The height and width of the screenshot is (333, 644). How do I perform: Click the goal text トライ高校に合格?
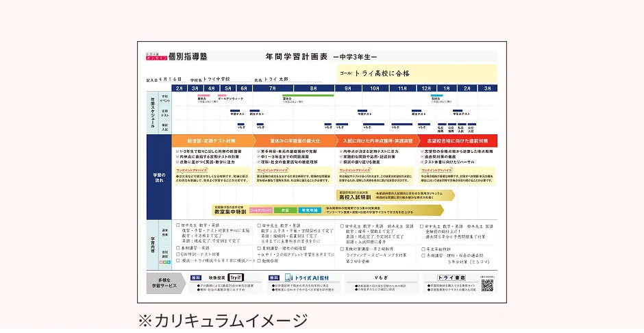click(x=382, y=73)
